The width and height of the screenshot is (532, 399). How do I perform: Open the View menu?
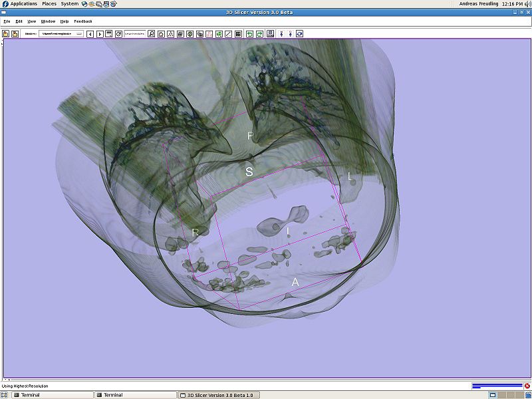tap(31, 21)
